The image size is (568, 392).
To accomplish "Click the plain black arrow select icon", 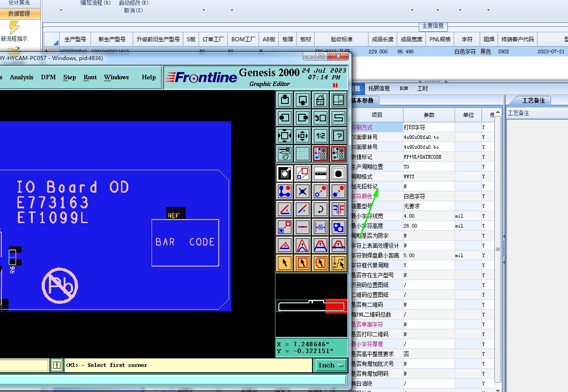I will click(285, 263).
